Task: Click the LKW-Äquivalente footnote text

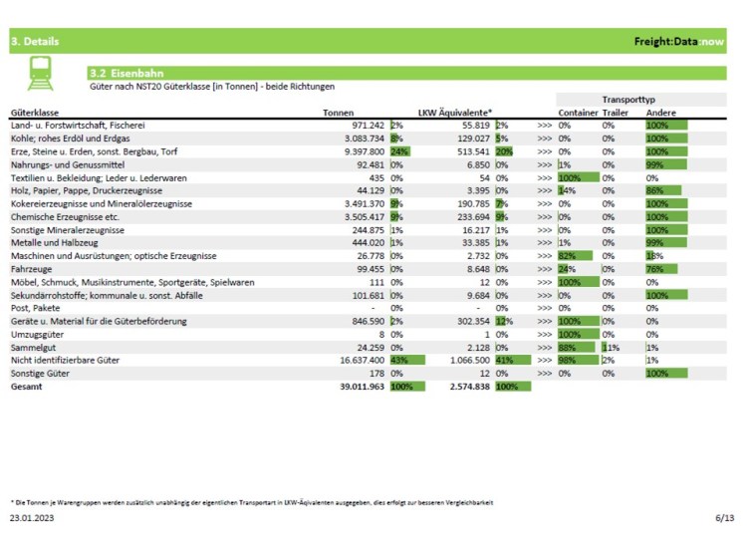Action: pyautogui.click(x=251, y=502)
